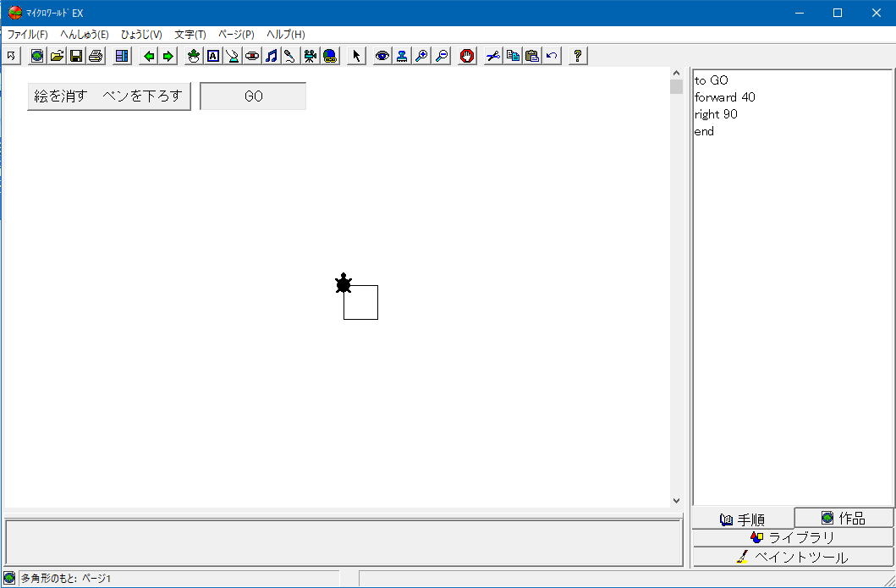This screenshot has width=896, height=588.
Task: Create a new project with globe icon
Action: pyautogui.click(x=37, y=56)
